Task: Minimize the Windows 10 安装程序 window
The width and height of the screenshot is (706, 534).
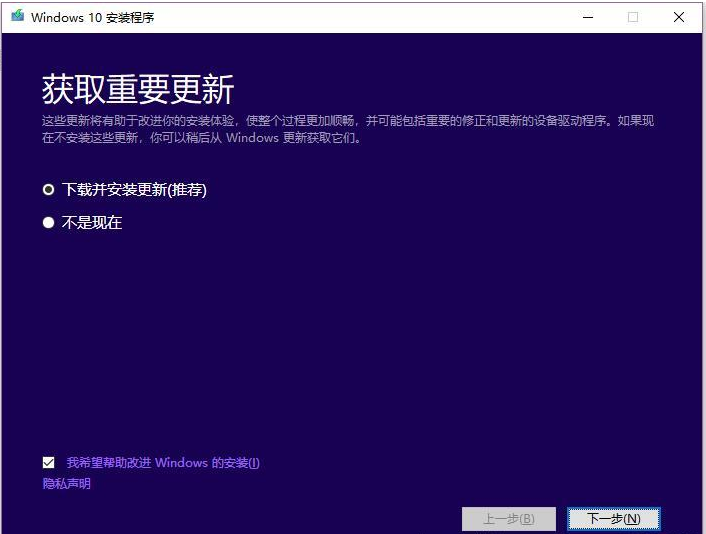Action: pyautogui.click(x=588, y=17)
